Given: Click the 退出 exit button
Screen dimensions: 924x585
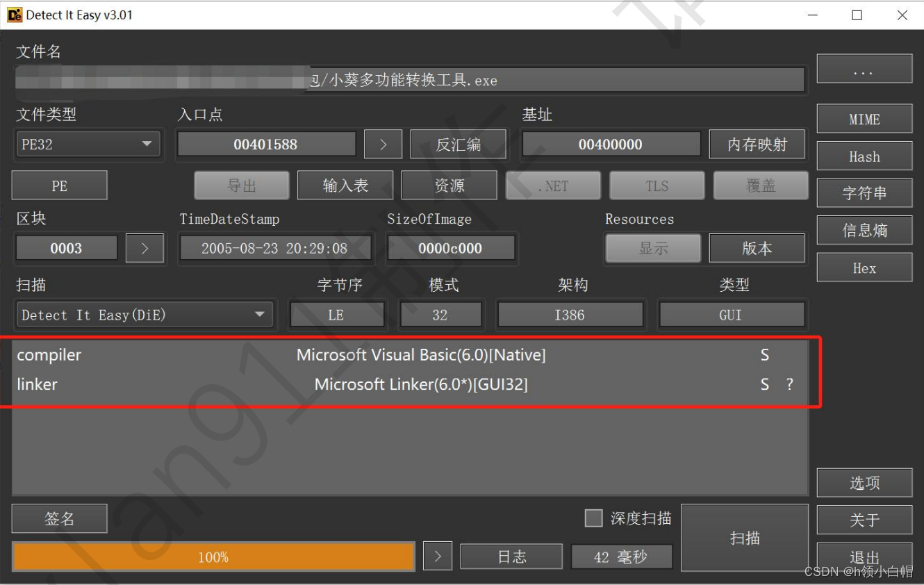Looking at the screenshot, I should [864, 557].
